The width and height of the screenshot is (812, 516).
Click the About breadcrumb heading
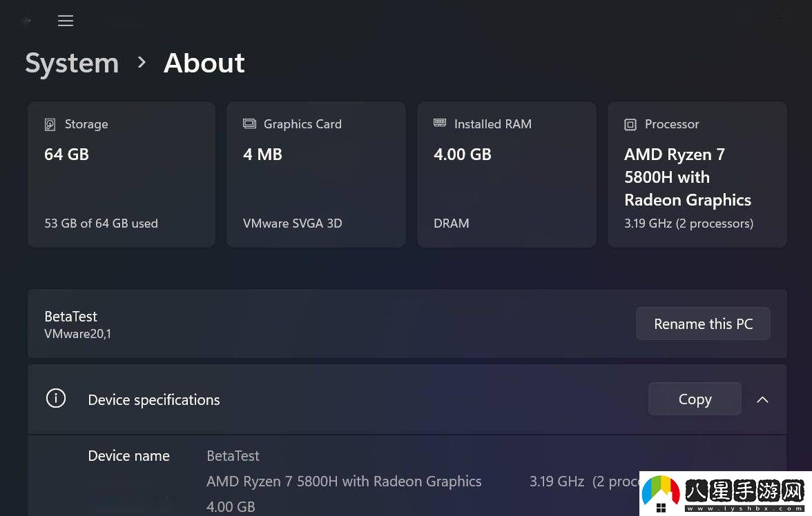click(204, 63)
